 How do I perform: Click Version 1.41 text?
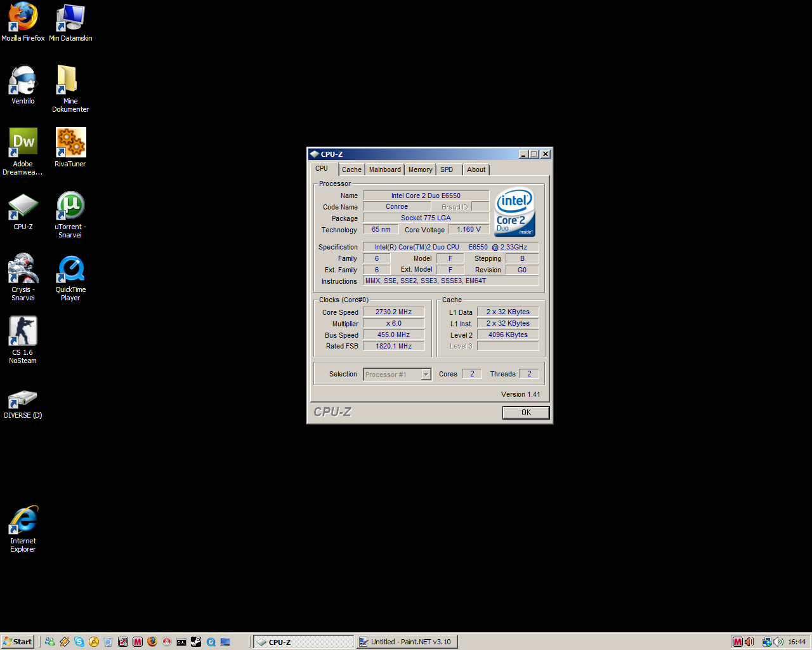pos(521,394)
